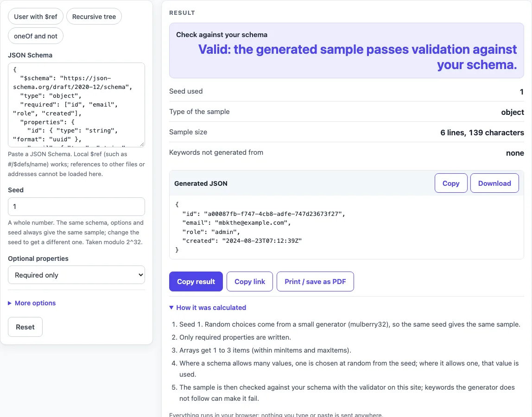Image resolution: width=532 pixels, height=417 pixels.
Task: Click the "role": "admin" line
Action: coord(211,232)
